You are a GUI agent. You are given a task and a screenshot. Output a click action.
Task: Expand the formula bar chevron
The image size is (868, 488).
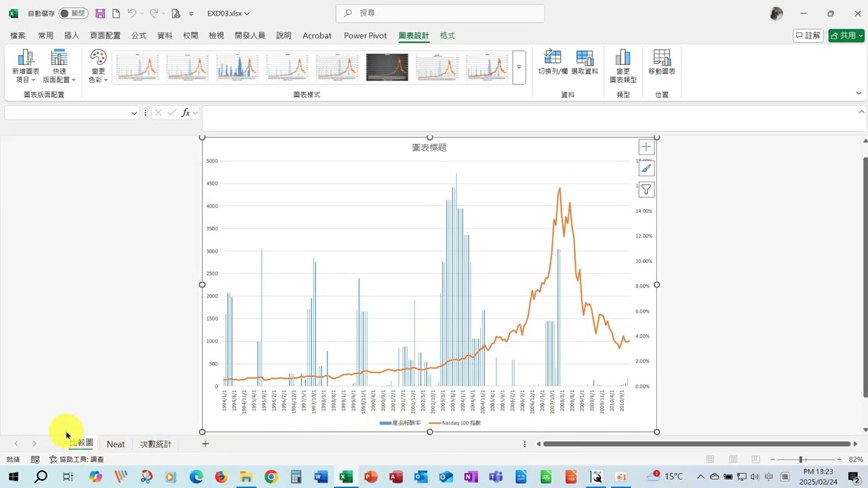(x=861, y=112)
